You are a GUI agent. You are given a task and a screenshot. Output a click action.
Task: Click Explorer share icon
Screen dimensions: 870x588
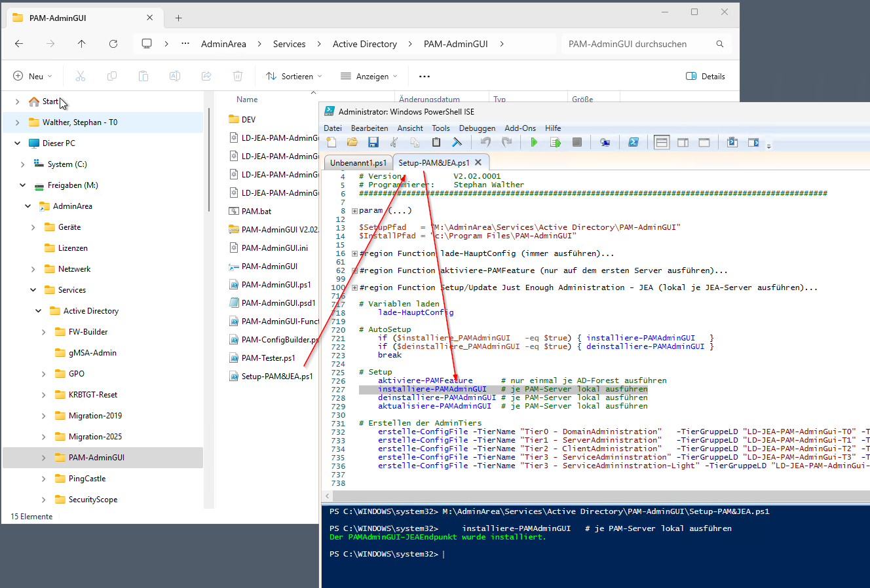click(x=206, y=76)
